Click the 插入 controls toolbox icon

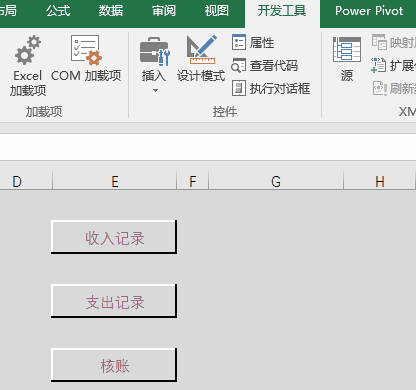154,51
